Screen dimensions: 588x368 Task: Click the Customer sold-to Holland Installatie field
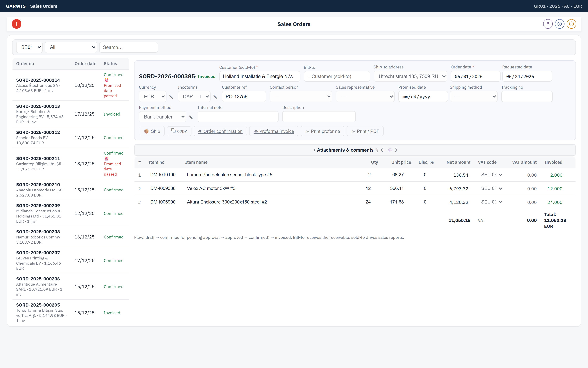point(259,76)
